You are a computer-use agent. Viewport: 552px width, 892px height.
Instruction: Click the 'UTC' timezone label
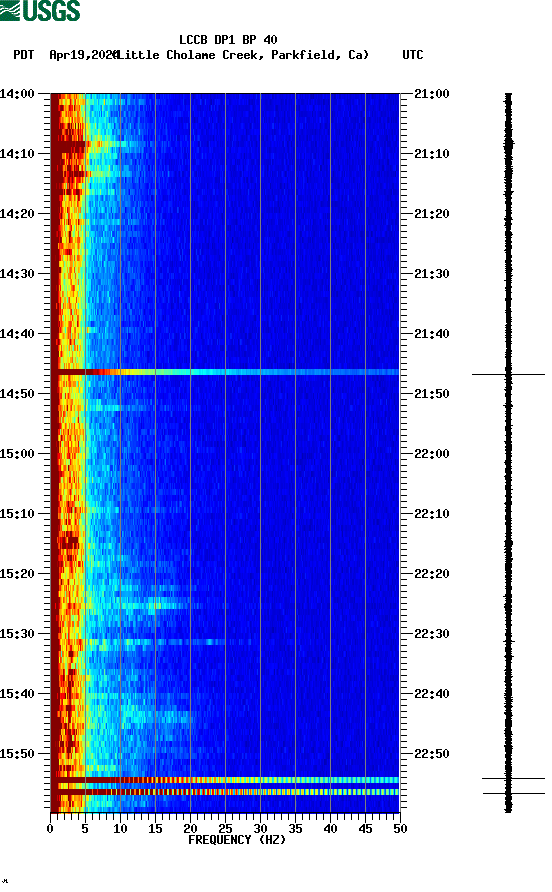click(x=413, y=55)
